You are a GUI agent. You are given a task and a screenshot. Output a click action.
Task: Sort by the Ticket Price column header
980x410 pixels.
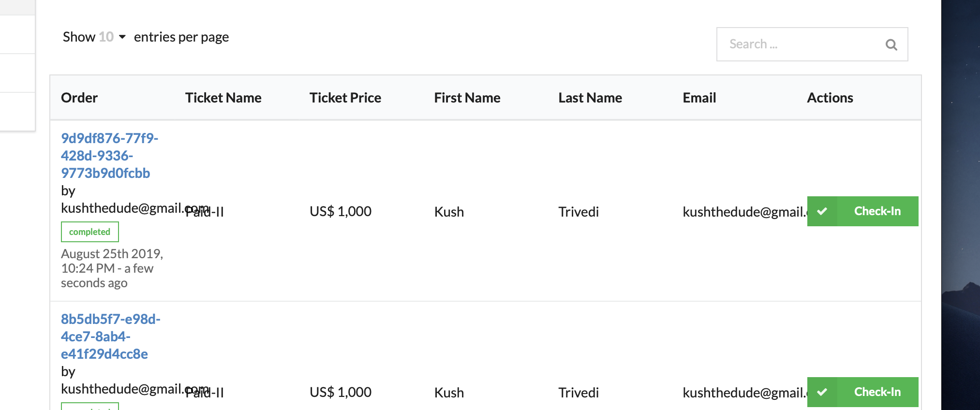point(345,98)
